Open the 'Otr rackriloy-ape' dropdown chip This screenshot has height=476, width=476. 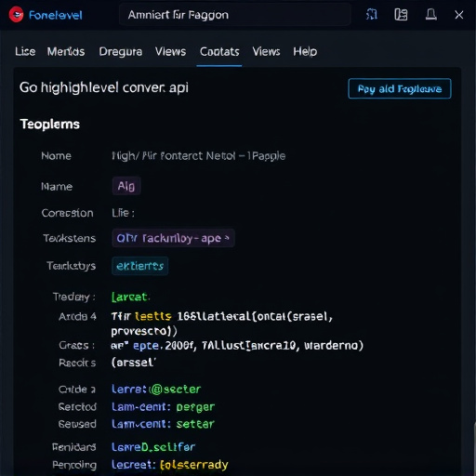173,238
